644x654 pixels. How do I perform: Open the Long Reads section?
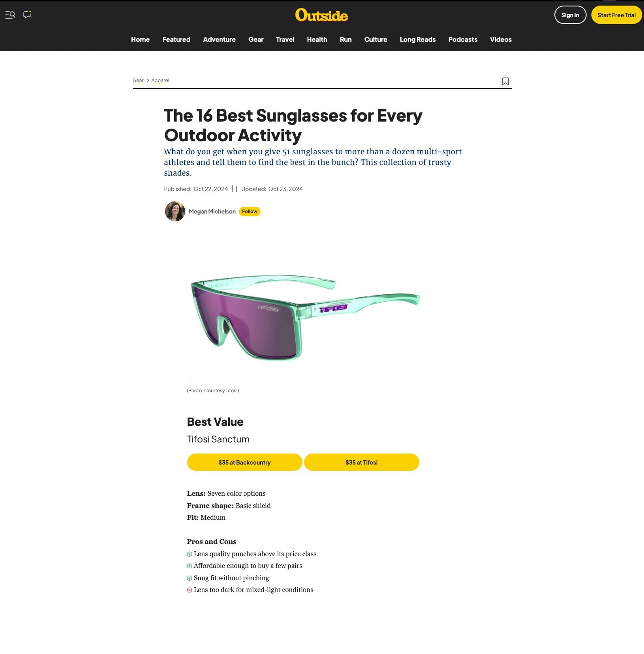coord(417,39)
